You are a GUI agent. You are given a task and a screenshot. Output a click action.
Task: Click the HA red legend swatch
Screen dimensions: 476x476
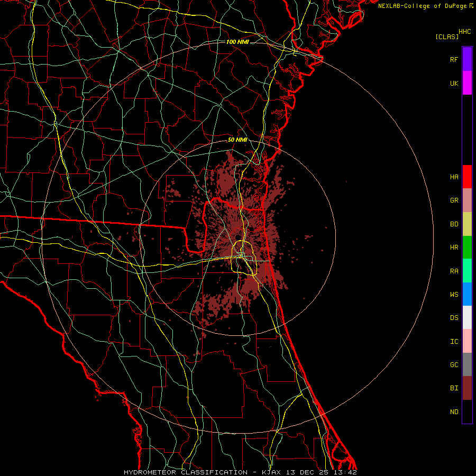[x=467, y=177]
